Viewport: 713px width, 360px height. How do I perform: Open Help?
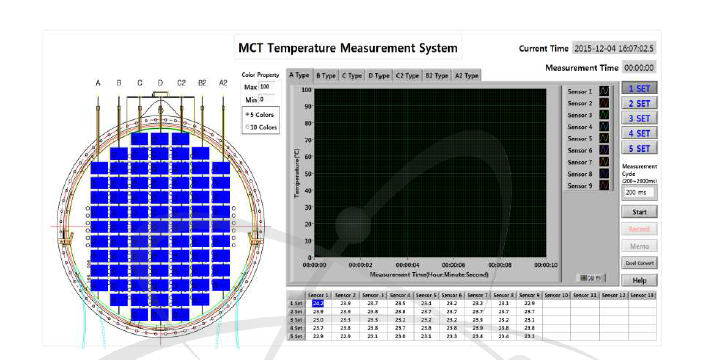click(639, 280)
